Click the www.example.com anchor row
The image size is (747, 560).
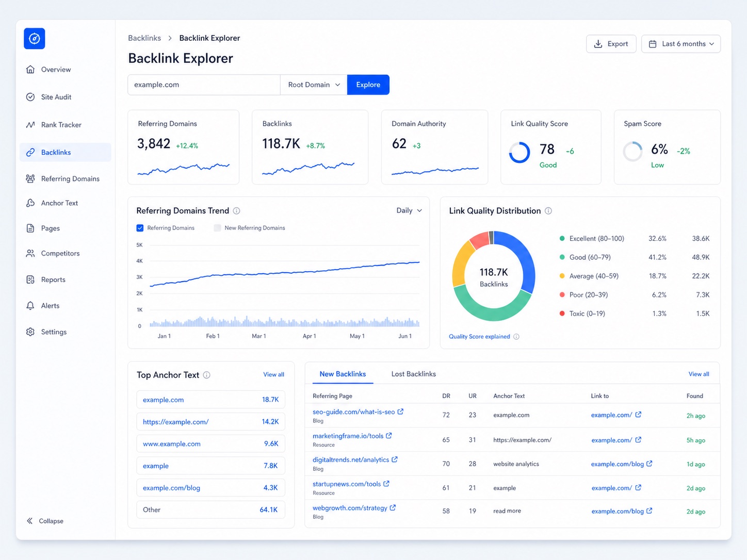click(x=210, y=444)
